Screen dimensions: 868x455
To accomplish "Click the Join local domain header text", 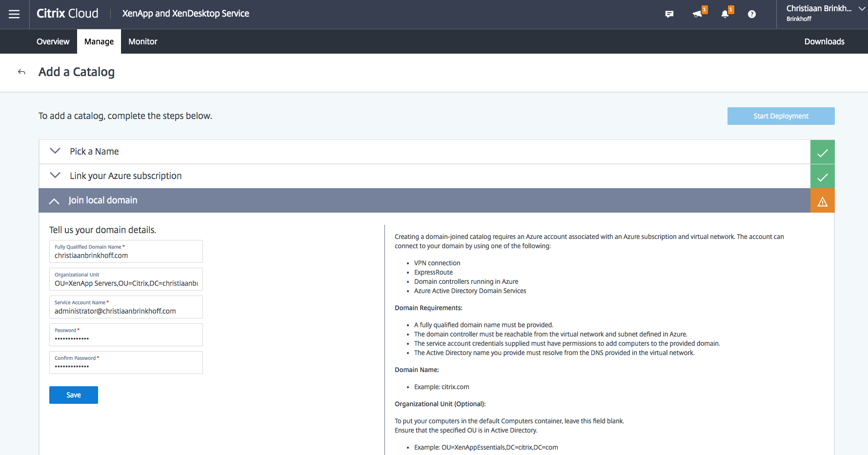I will 103,200.
